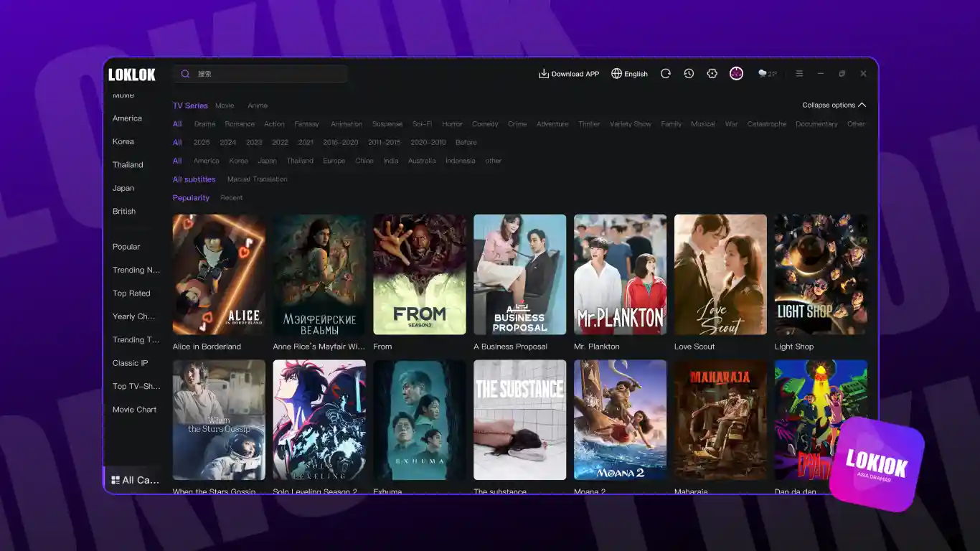This screenshot has height=551, width=980.
Task: Filter region by Australia
Action: point(422,161)
